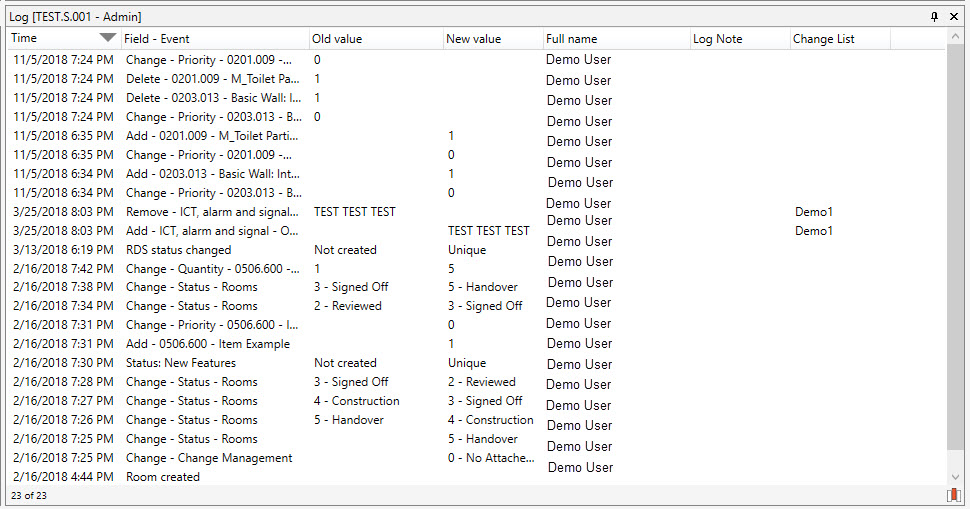
Task: Sort by the Old value column header
Action: [375, 39]
